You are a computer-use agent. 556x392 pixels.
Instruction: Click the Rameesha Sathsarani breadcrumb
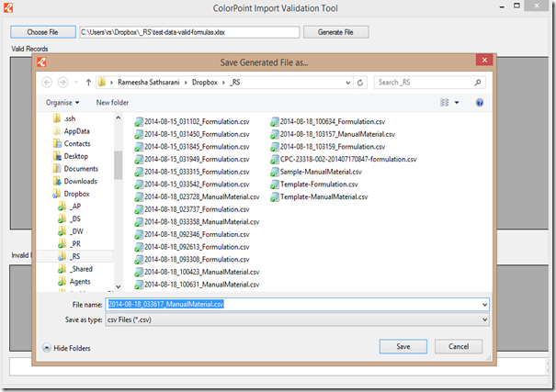(149, 83)
